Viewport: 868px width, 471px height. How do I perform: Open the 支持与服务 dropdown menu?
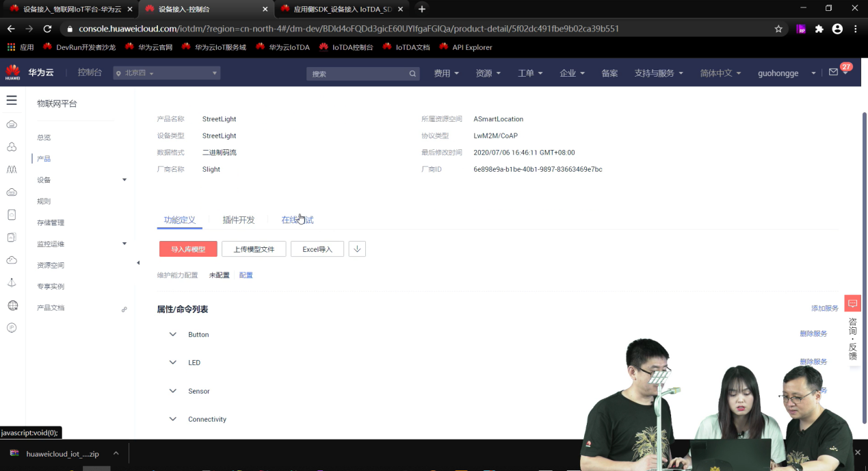pos(659,73)
